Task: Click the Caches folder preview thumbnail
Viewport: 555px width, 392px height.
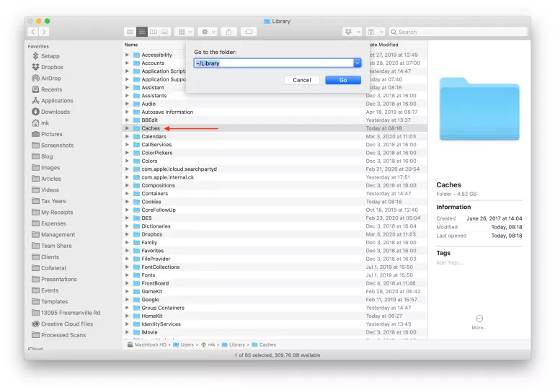Action: tap(479, 109)
